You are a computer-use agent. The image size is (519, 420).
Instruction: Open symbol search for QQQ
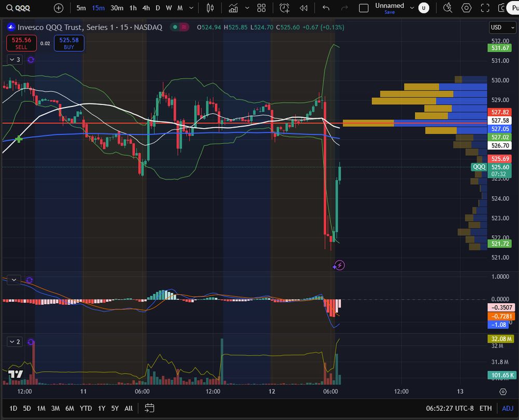(x=18, y=8)
